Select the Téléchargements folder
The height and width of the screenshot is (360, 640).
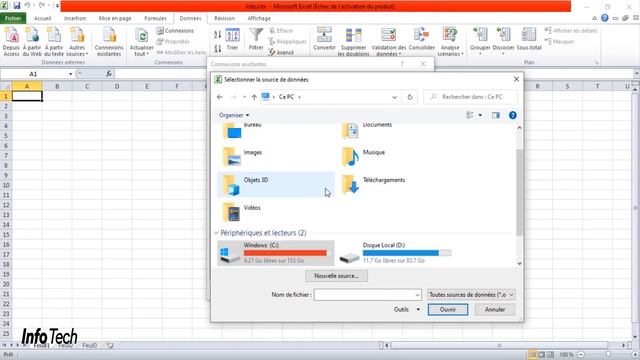(x=395, y=184)
